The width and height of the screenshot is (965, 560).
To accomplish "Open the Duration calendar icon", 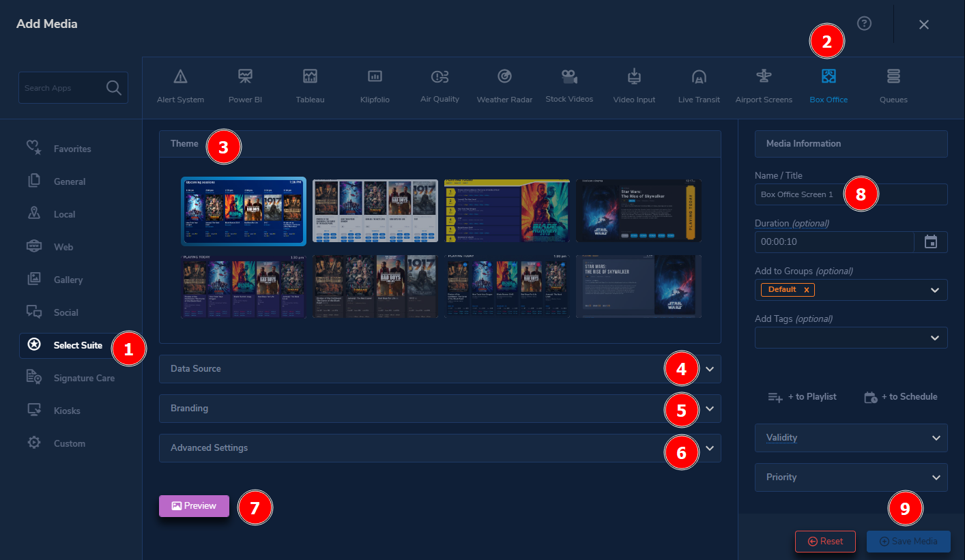I will click(931, 242).
